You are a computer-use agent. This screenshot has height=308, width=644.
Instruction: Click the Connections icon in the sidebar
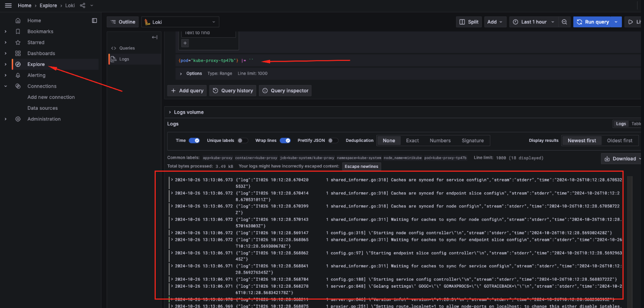18,86
